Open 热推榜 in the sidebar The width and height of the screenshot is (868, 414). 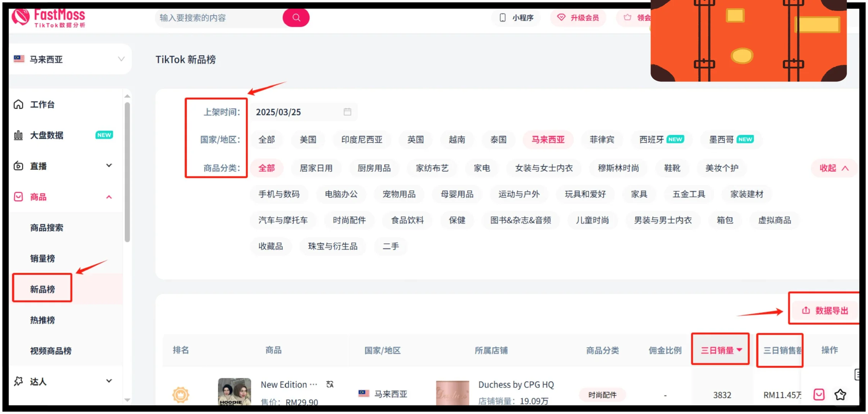click(x=43, y=320)
